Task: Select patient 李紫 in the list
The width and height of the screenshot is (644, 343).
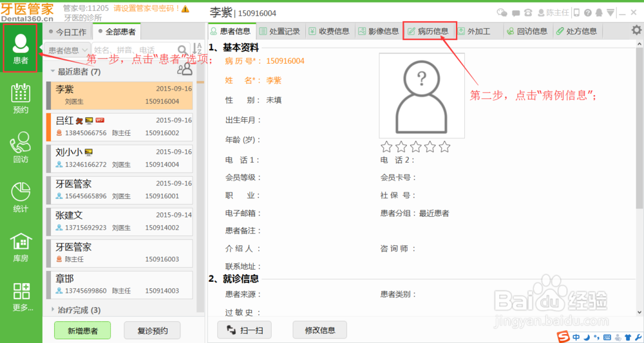Action: [x=120, y=95]
